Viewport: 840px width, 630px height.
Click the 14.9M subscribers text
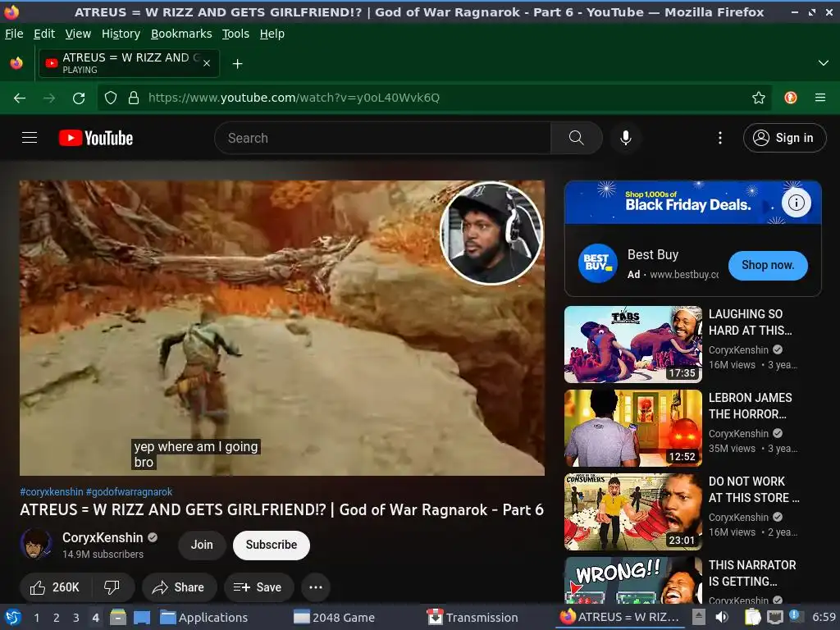103,554
